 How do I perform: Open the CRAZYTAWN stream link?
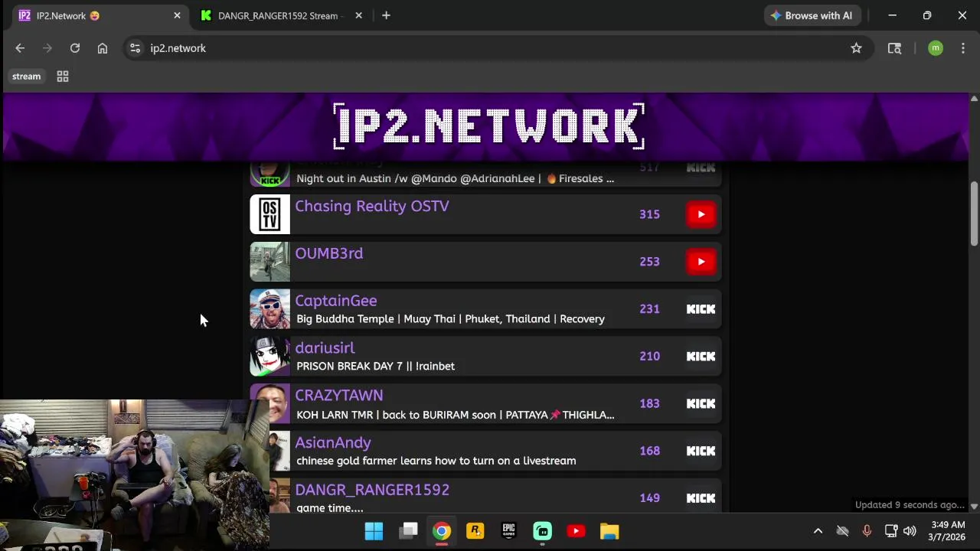tap(339, 396)
